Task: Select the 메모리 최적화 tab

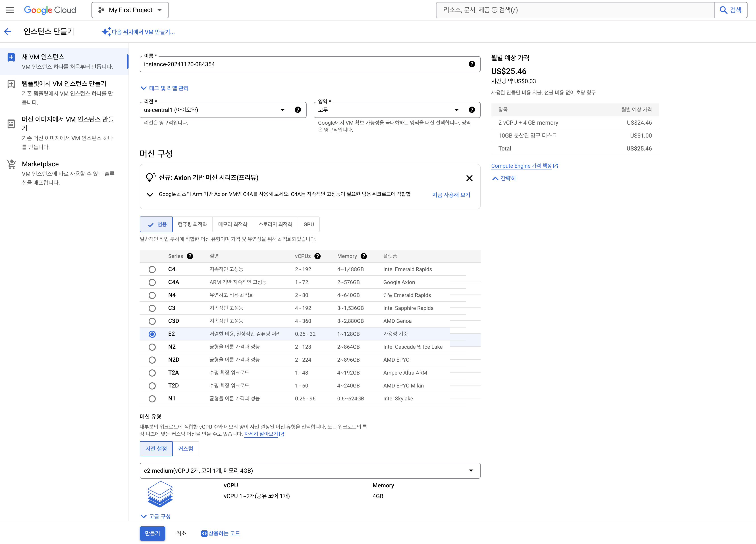Action: pyautogui.click(x=233, y=225)
